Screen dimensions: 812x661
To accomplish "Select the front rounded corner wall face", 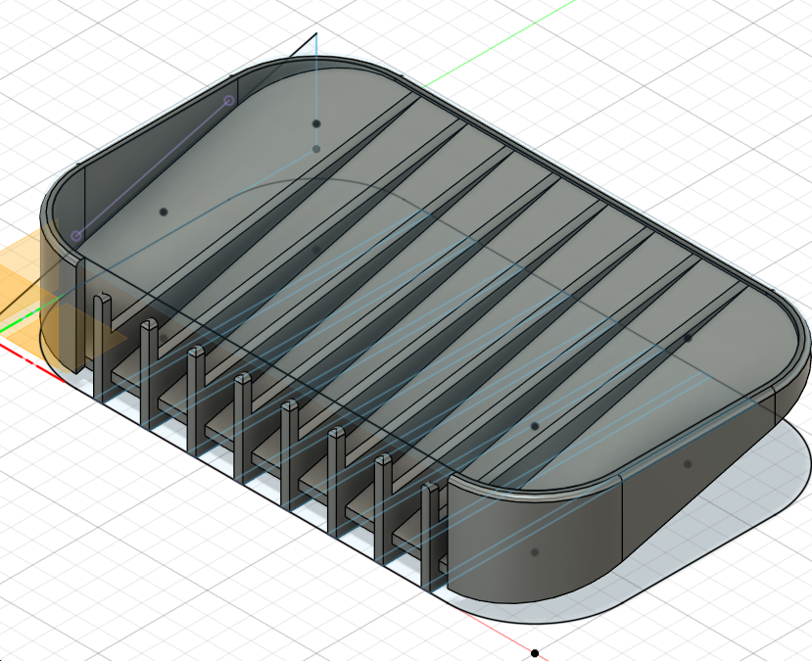I will click(x=534, y=543).
